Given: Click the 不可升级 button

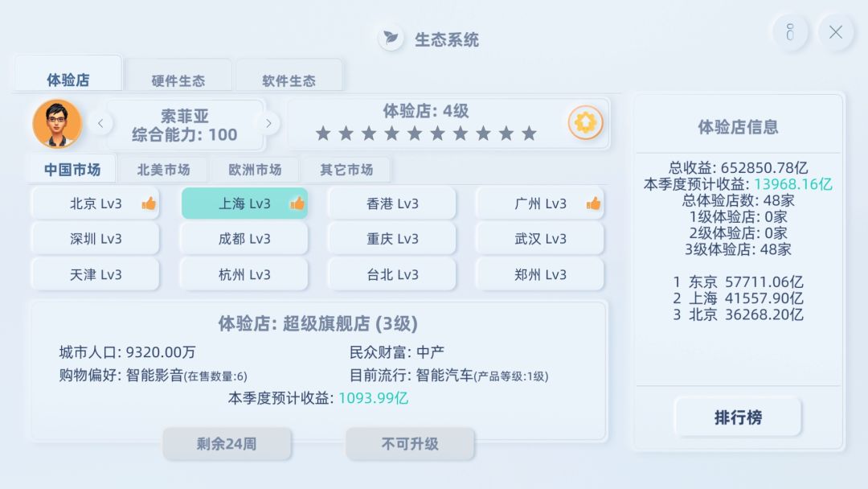Looking at the screenshot, I should (x=410, y=444).
